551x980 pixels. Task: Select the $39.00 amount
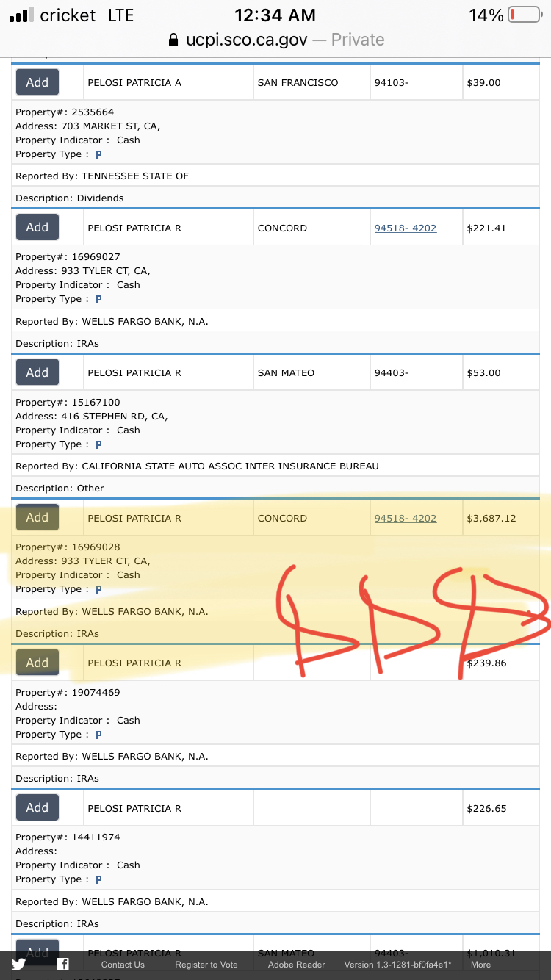pos(483,82)
